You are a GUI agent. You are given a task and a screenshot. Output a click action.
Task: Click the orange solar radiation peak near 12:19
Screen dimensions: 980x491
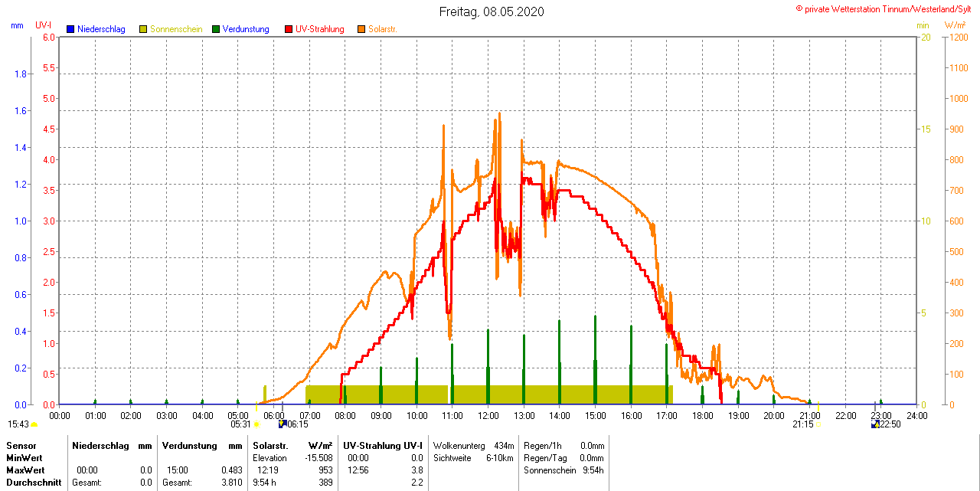pos(499,116)
